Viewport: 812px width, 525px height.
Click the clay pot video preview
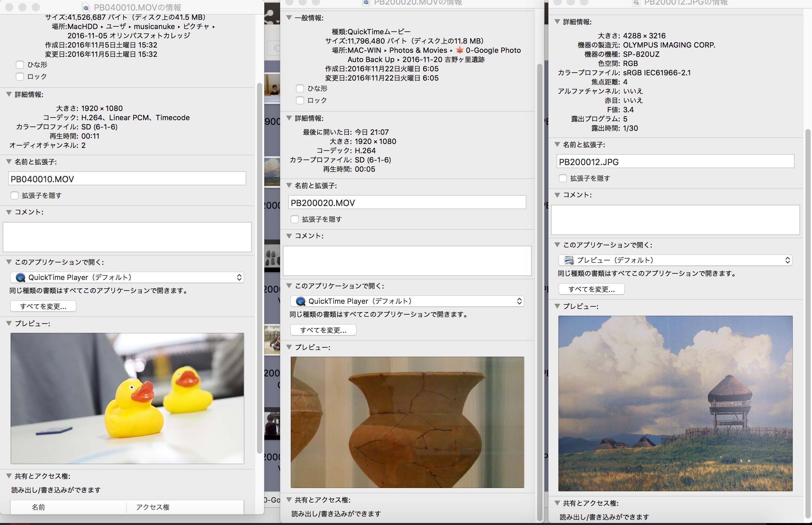407,422
